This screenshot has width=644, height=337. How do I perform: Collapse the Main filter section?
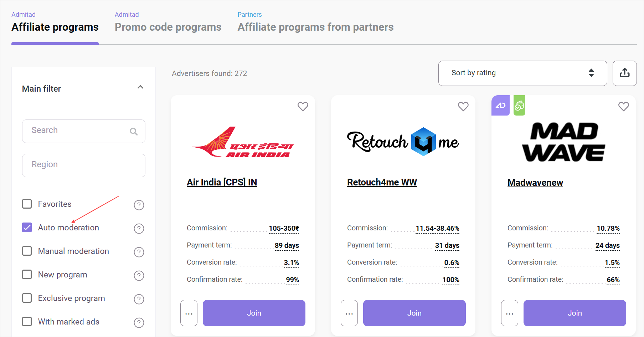click(x=140, y=87)
